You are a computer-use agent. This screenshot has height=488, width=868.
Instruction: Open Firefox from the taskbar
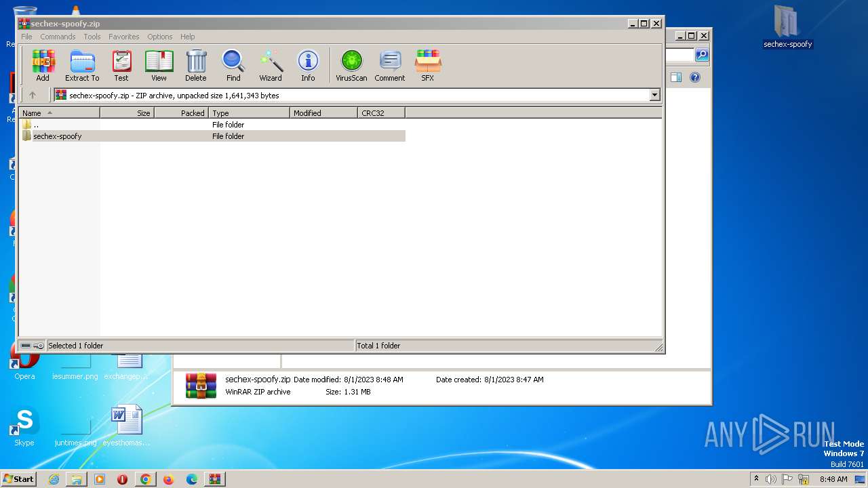[x=169, y=479]
